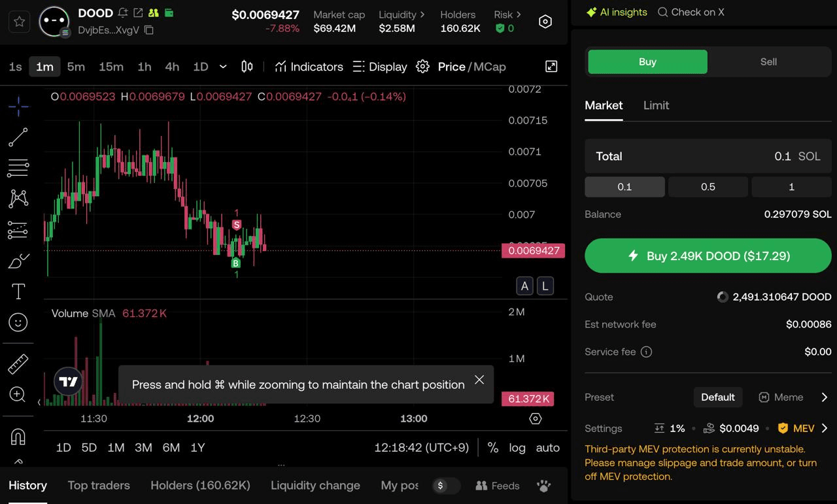Click Buy 2.49K DOOD ($17.29) button
This screenshot has height=504, width=837.
pos(708,256)
